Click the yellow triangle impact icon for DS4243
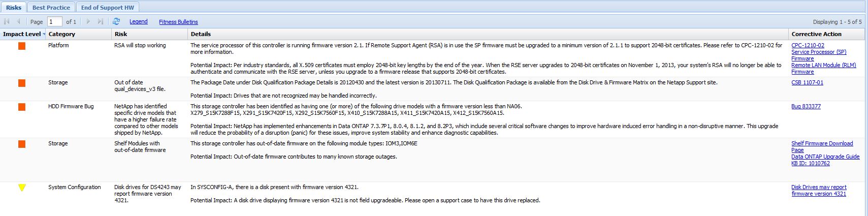Viewport: 868px width, 216px height. 22,188
